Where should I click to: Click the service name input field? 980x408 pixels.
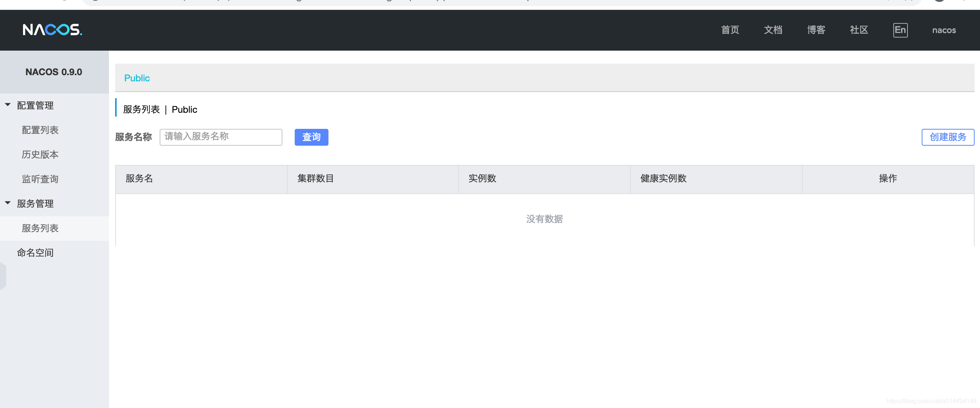coord(221,137)
